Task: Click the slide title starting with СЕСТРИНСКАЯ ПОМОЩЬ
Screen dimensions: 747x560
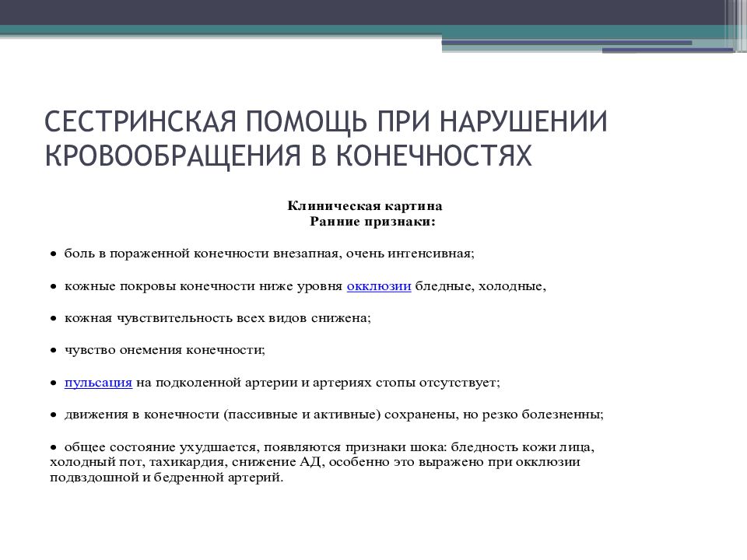Action: coord(325,122)
